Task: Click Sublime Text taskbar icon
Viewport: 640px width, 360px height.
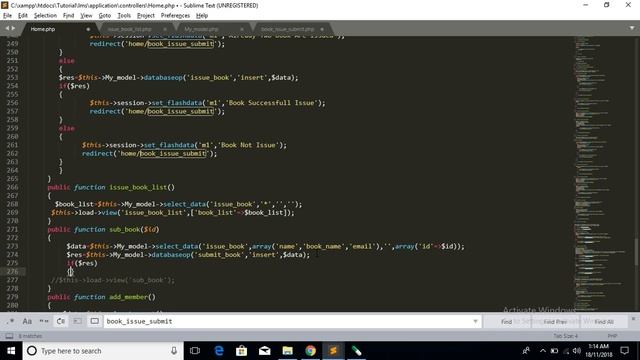Action: (x=333, y=351)
